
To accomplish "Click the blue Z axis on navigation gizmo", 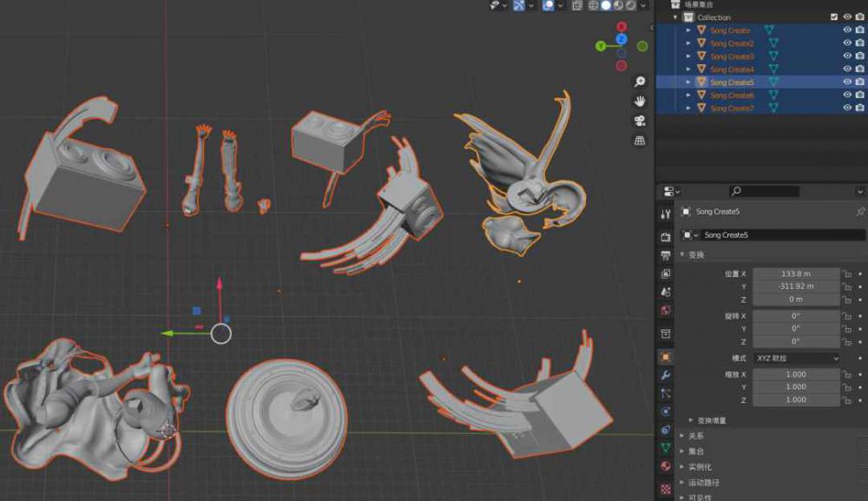I will [621, 39].
